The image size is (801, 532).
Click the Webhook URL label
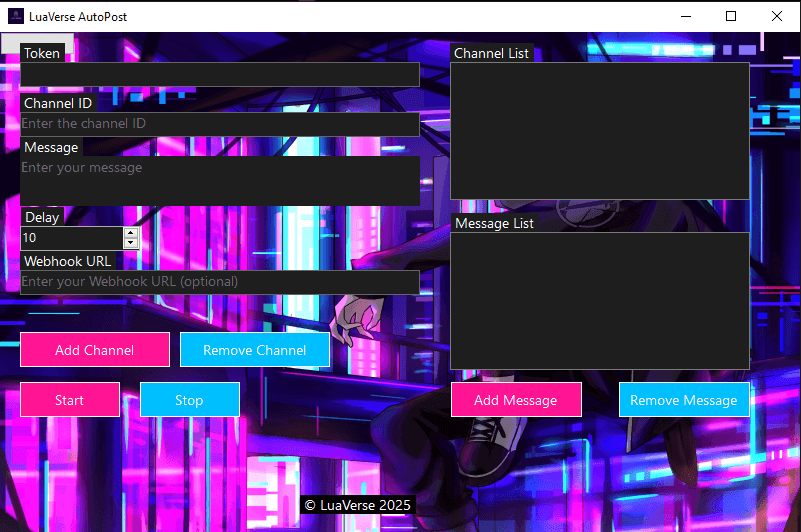pyautogui.click(x=67, y=261)
